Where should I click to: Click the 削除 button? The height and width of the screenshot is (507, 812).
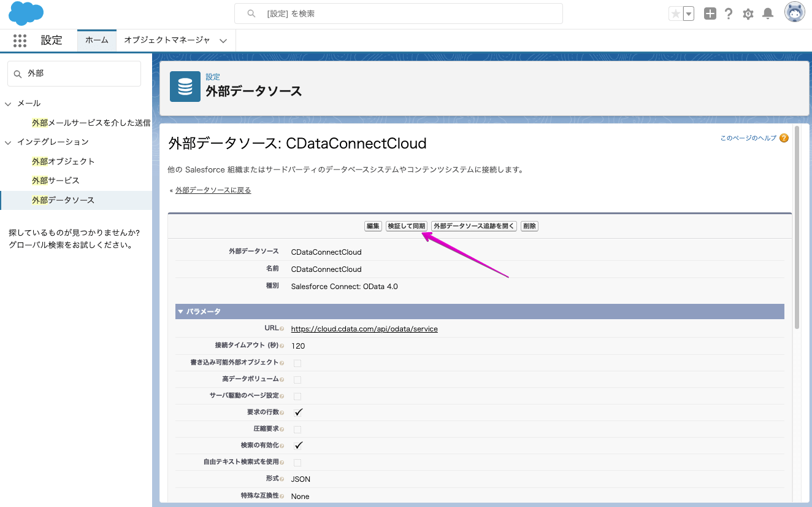click(x=529, y=226)
